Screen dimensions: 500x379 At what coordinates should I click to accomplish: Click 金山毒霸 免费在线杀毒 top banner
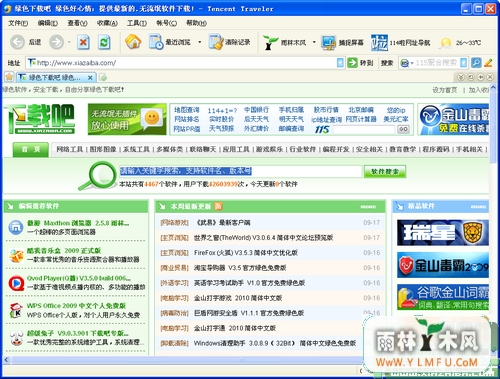[453, 119]
